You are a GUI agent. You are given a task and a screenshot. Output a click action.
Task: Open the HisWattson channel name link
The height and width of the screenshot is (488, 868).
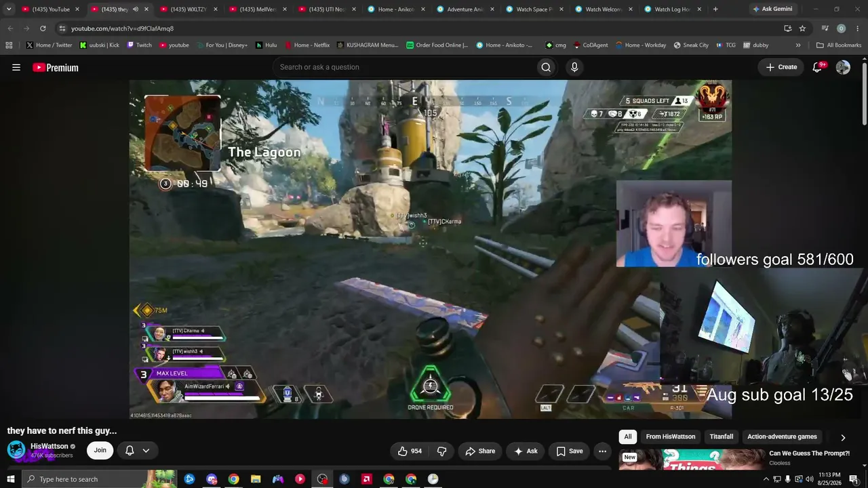(50, 446)
